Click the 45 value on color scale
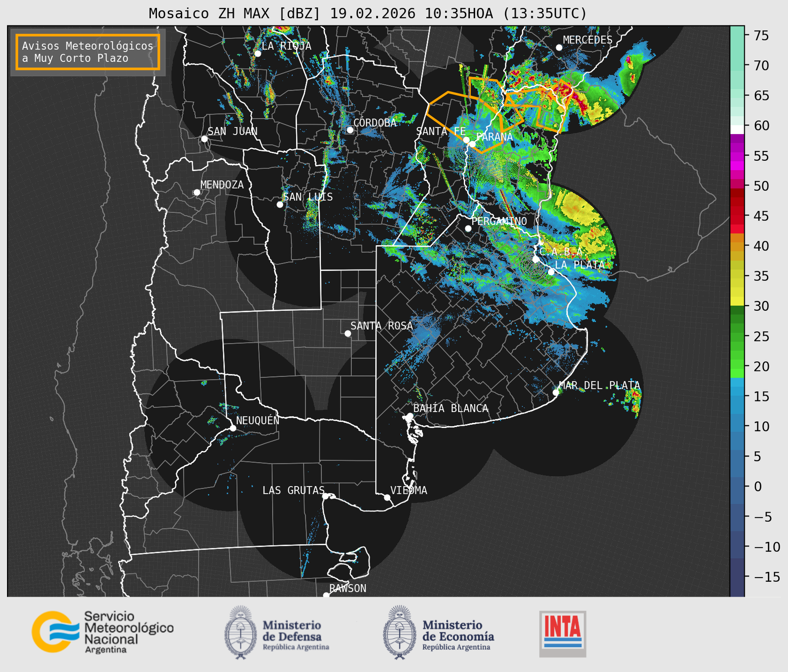Image resolution: width=788 pixels, height=672 pixels. point(760,216)
